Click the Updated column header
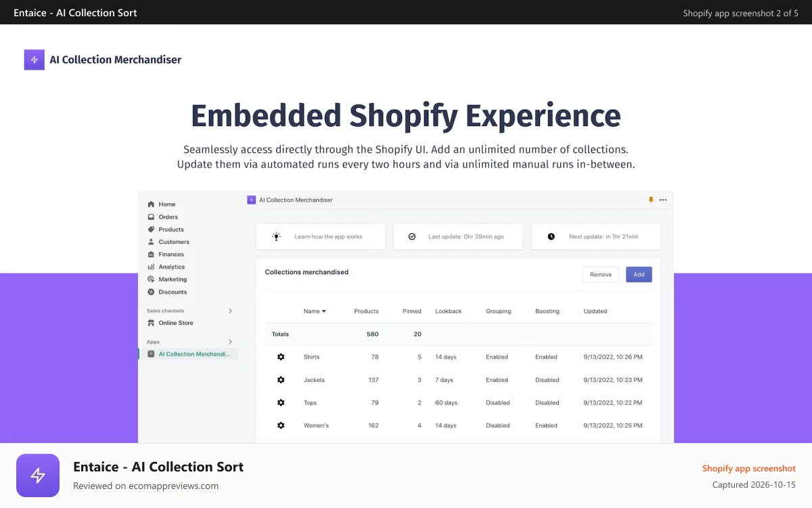Image resolution: width=812 pixels, height=508 pixels. click(x=595, y=312)
